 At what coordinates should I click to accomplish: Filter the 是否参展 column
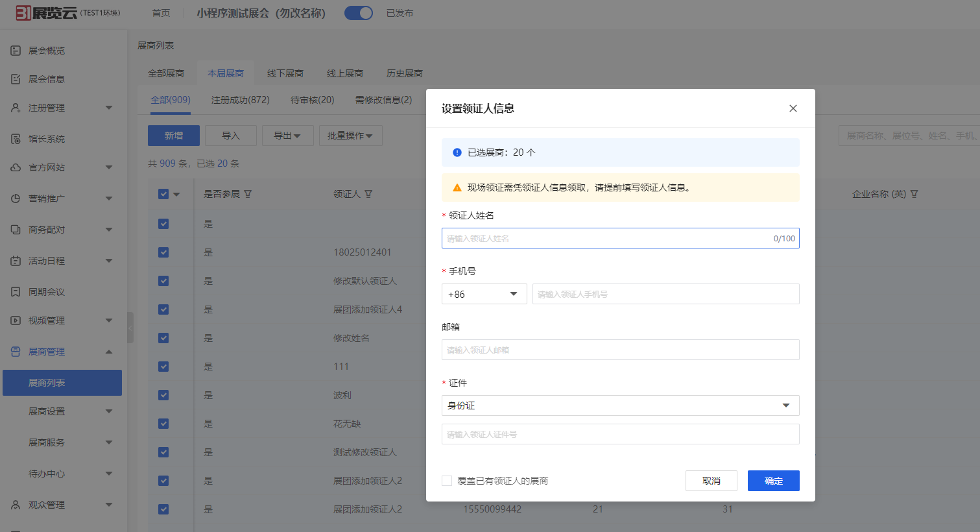click(x=247, y=194)
